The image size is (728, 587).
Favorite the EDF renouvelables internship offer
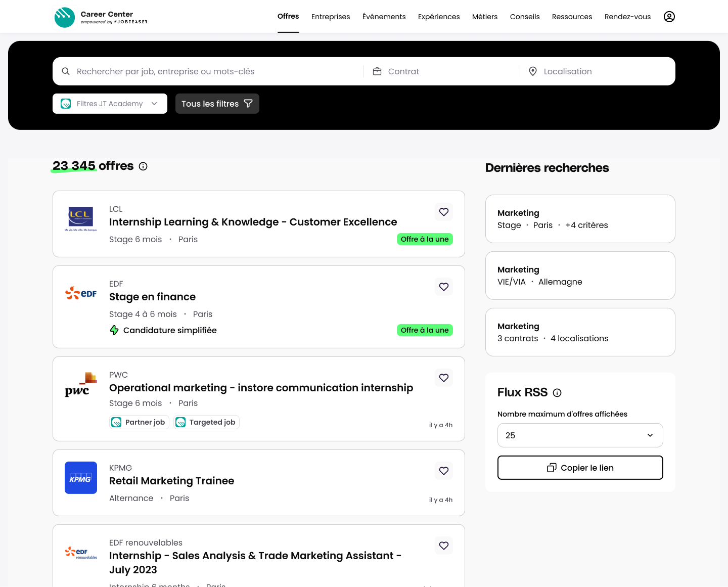444,546
